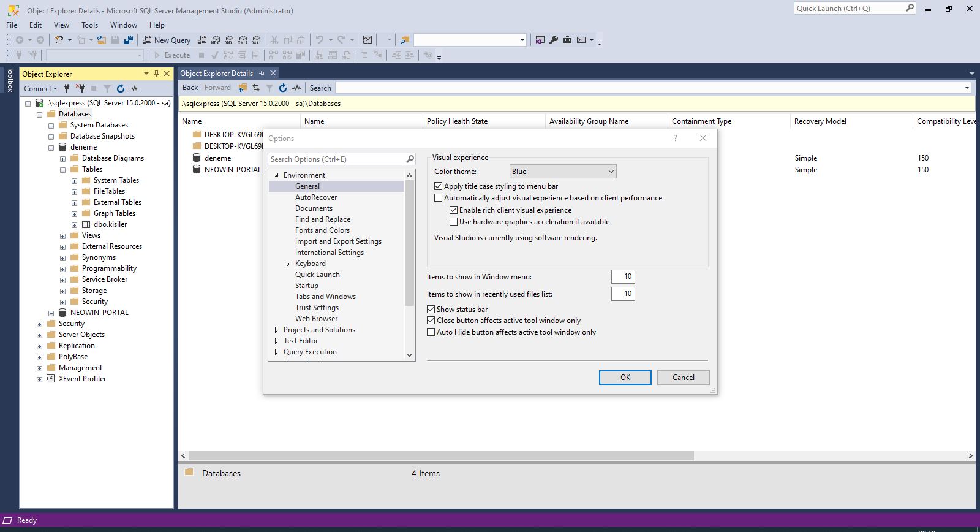Open the View menu
The image size is (980, 532).
[61, 25]
